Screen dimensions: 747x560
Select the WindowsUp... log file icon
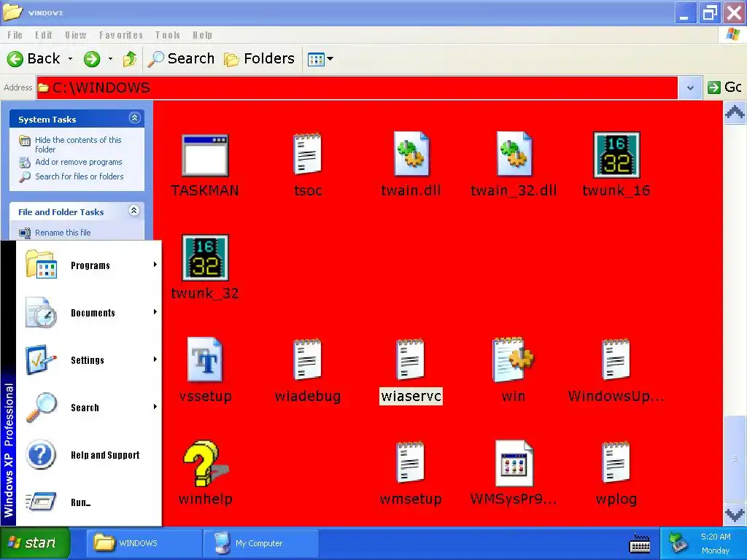pyautogui.click(x=616, y=359)
